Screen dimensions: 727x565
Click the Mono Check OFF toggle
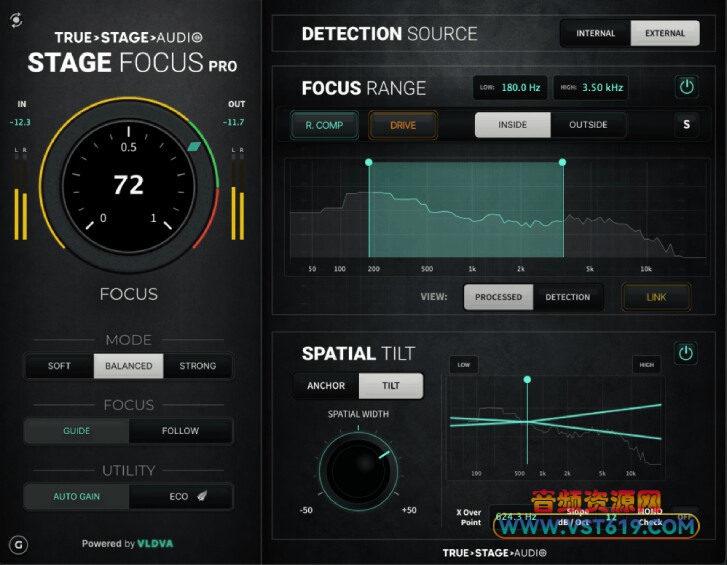(x=684, y=516)
